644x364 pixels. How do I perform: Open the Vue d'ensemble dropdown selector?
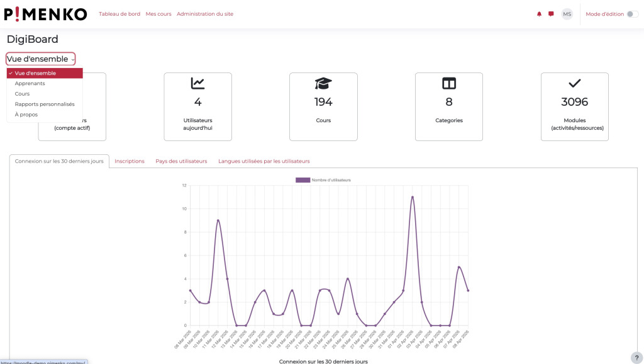coord(40,59)
